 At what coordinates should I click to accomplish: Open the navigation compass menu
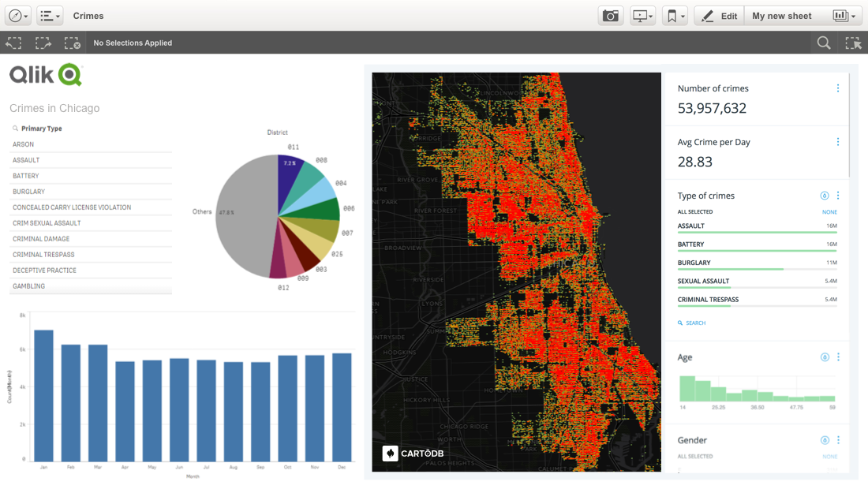(17, 15)
